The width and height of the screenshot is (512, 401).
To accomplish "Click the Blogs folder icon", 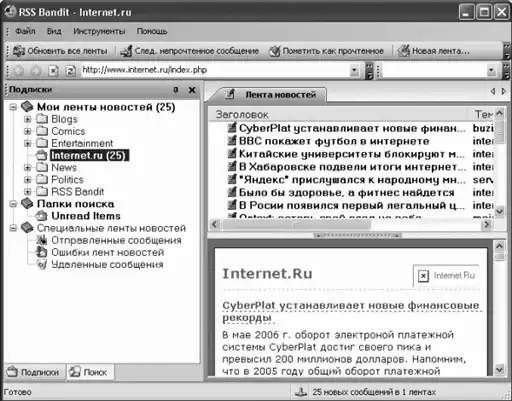I will coord(42,119).
